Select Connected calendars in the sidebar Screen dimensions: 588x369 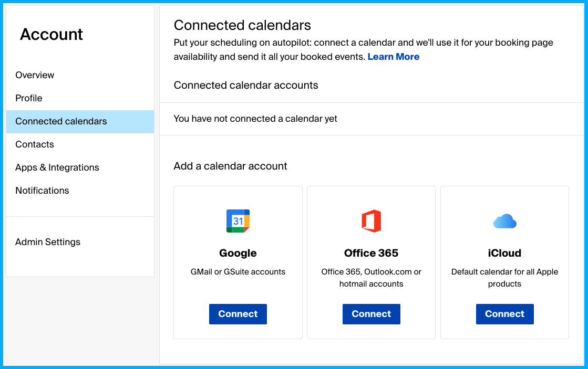(61, 121)
